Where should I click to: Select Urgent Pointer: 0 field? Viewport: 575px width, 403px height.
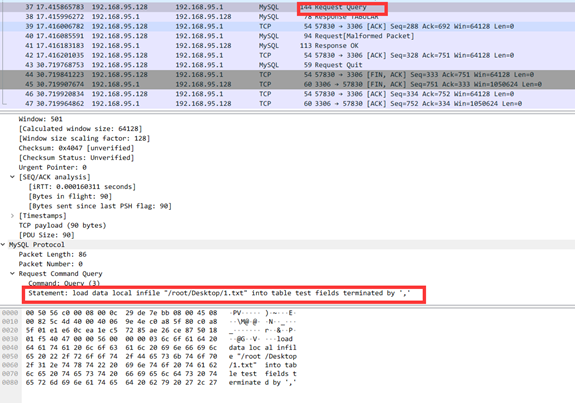[x=52, y=167]
